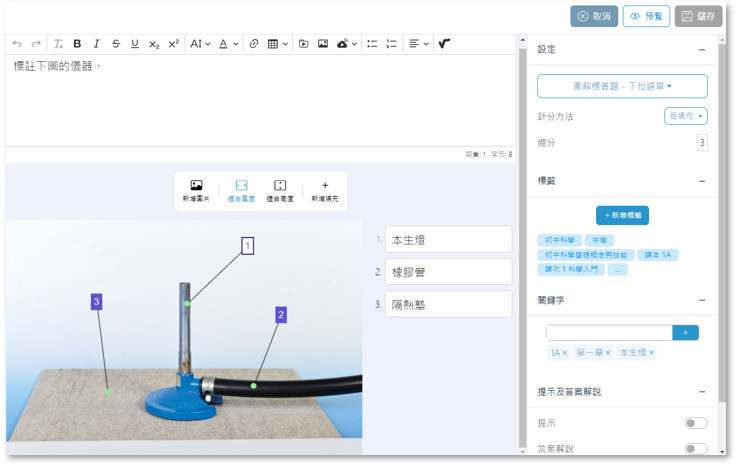Open the 計分方法 scoring method dropdown

685,116
